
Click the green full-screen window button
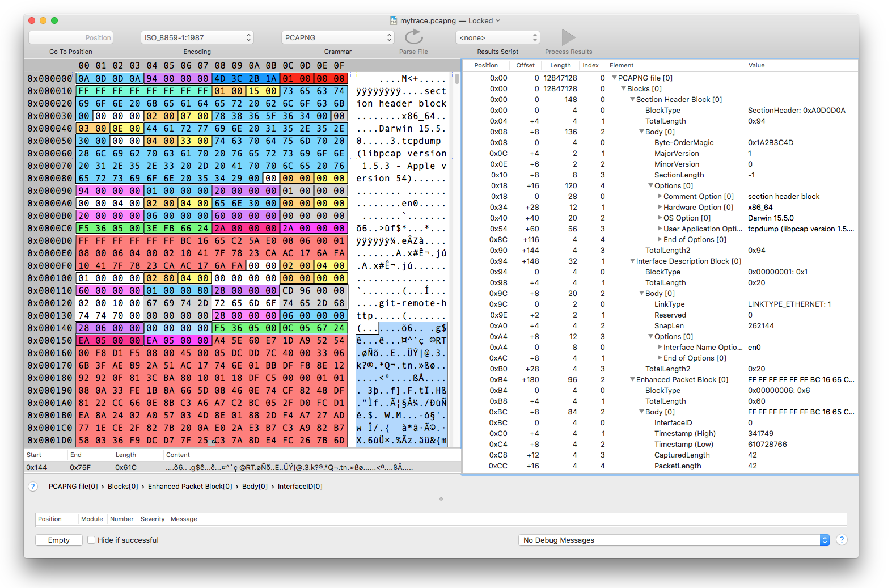(x=54, y=20)
